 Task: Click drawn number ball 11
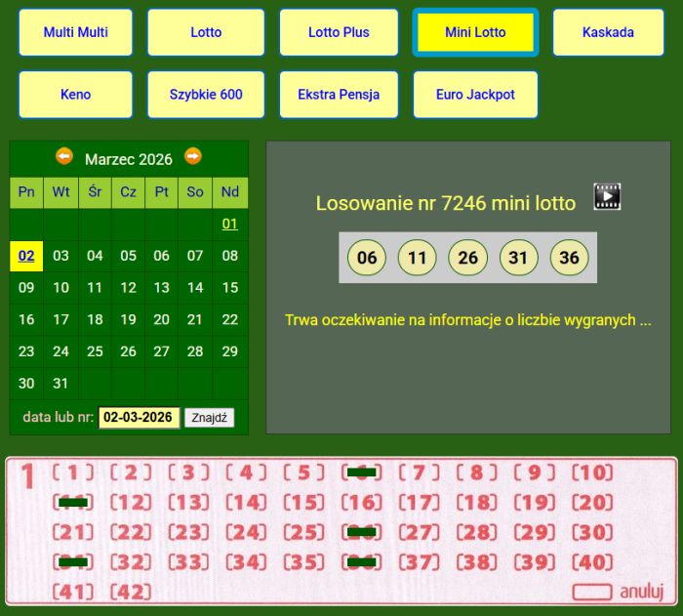(418, 258)
